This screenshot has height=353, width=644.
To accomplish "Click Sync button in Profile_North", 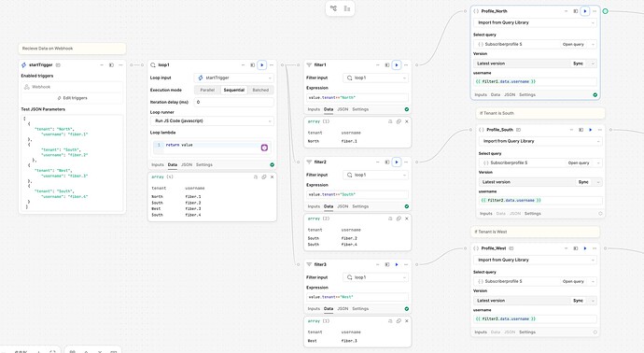I will click(x=578, y=64).
